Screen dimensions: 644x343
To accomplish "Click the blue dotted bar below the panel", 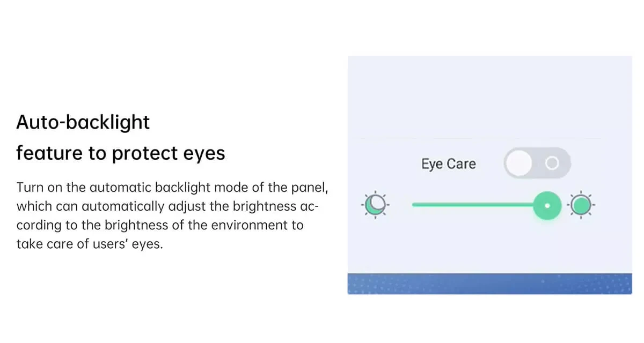I will 489,284.
